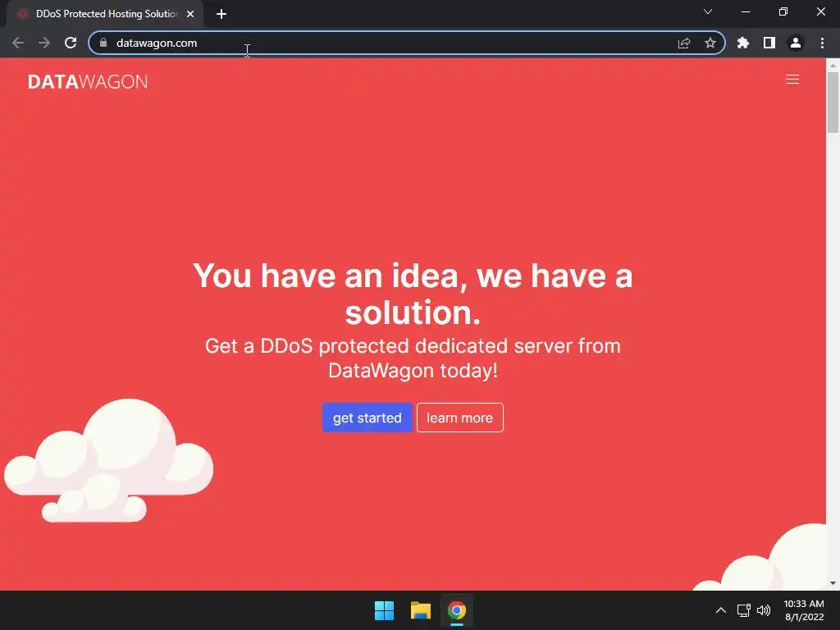This screenshot has height=630, width=840.
Task: Bookmark this tab with the star icon
Action: (x=710, y=43)
